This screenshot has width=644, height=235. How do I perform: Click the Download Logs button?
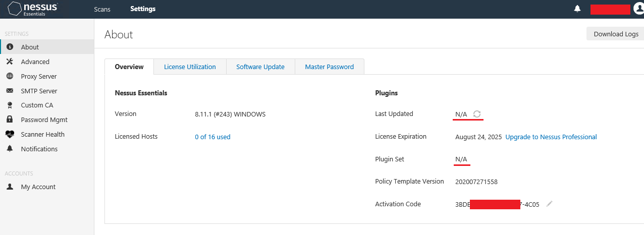[616, 34]
